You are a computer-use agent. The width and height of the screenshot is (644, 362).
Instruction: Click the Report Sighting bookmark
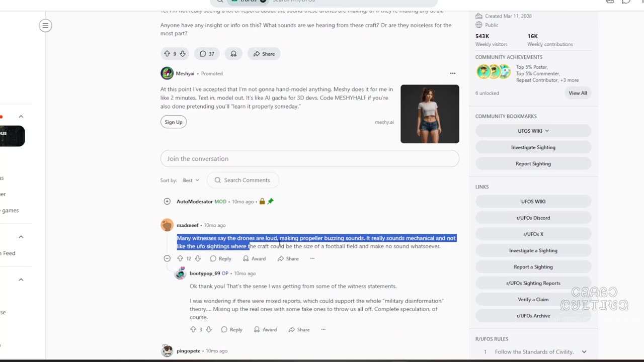(533, 163)
